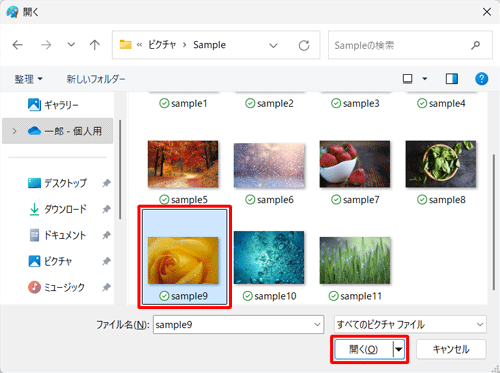Click the file list vertical scrollbar
Viewport: 500px width, 373px height.
click(x=494, y=222)
